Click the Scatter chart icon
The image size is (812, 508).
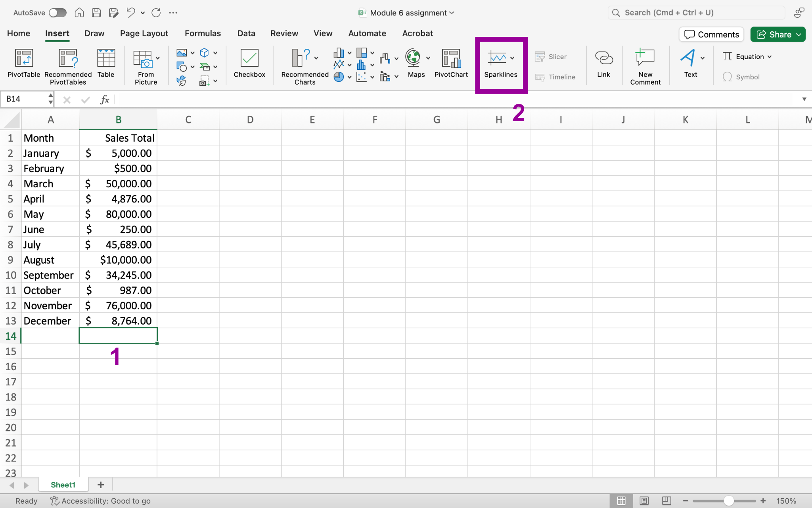[361, 77]
